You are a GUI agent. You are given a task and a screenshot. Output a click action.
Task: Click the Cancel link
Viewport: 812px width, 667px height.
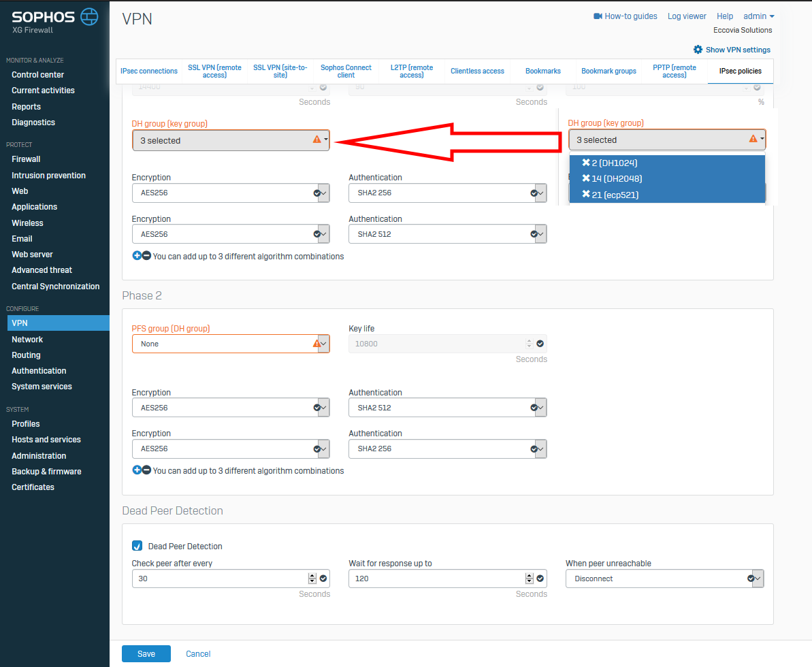tap(198, 654)
